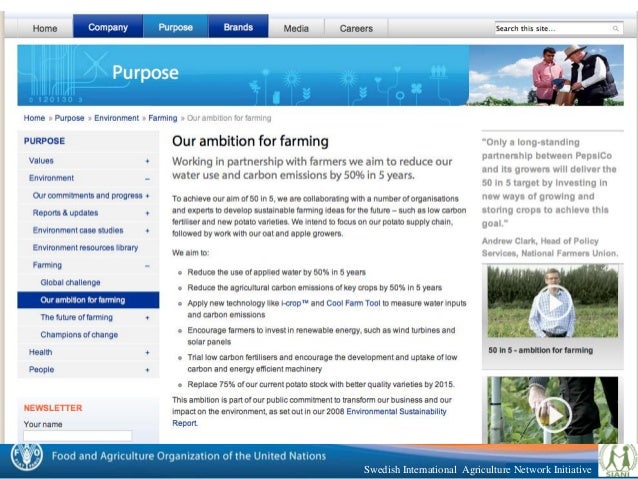Open the i-crop link
Viewport: 638px width, 479px height.
tap(295, 303)
